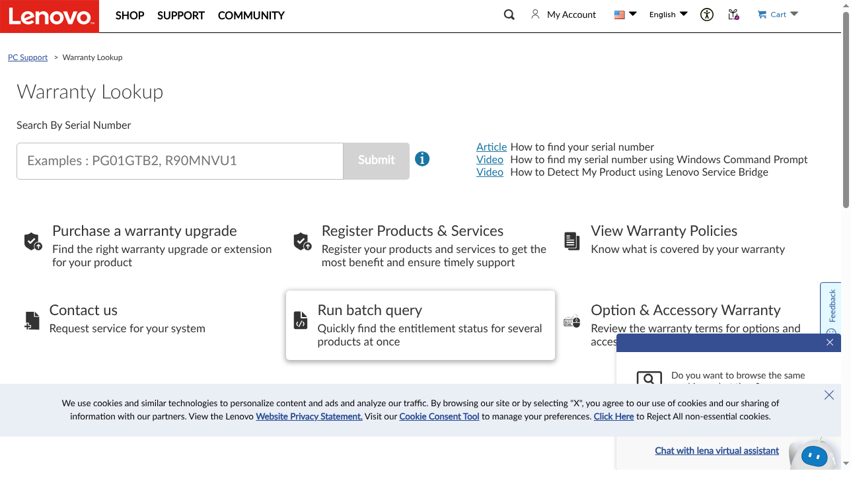Image resolution: width=851 pixels, height=504 pixels.
Task: Open Video link for Lenovo Service Bridge
Action: click(x=490, y=172)
